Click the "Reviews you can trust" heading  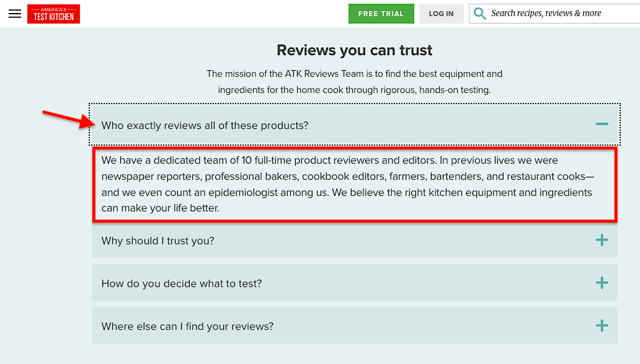coord(354,50)
